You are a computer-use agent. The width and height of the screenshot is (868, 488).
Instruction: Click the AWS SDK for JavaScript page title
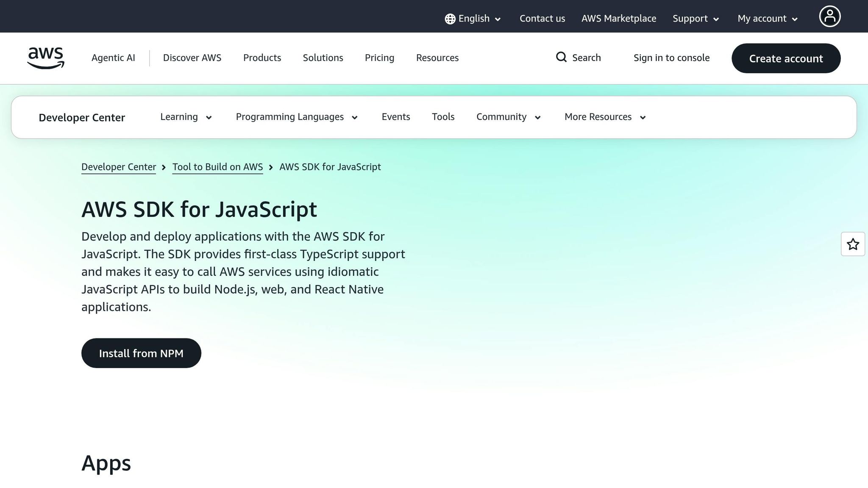[x=199, y=209]
